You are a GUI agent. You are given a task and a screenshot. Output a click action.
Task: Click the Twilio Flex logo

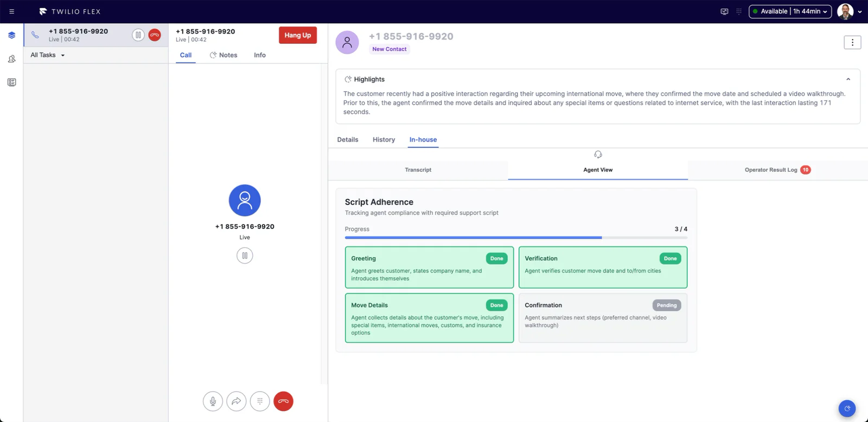click(69, 11)
